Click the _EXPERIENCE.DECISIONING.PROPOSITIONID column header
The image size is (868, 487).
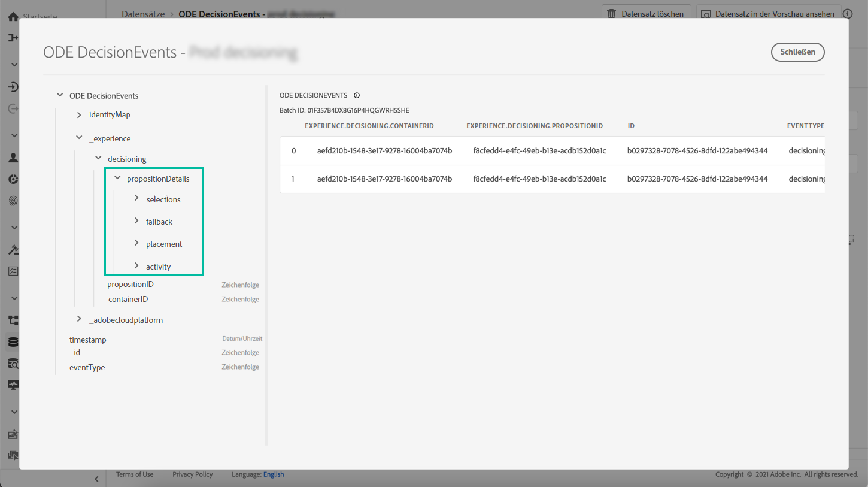[533, 126]
